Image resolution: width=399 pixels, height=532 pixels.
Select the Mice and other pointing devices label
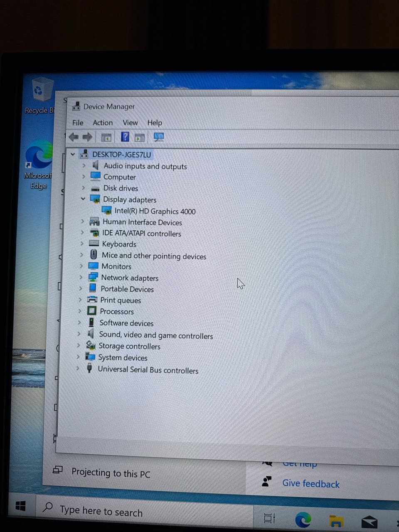(154, 256)
